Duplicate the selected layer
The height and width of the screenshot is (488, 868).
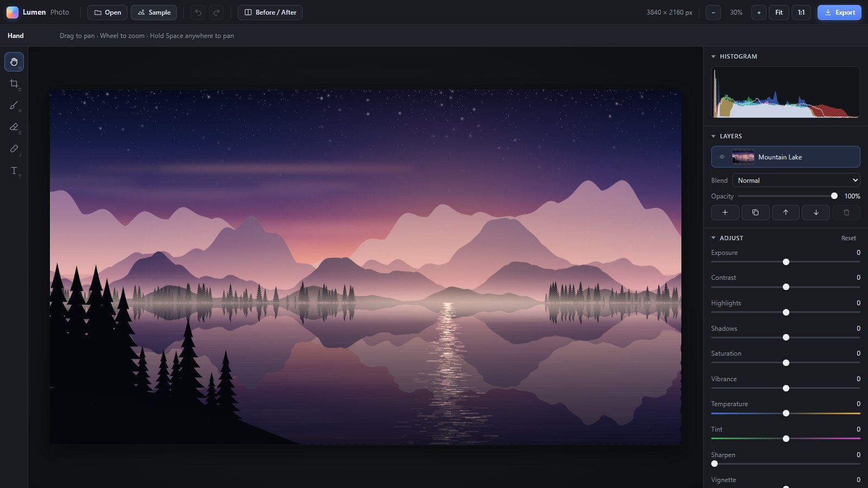[x=755, y=213]
